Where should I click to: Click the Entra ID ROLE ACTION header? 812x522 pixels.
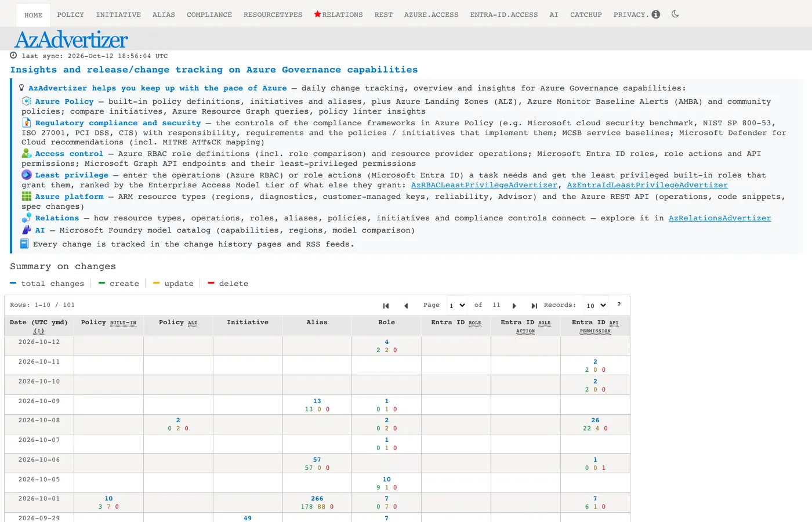point(526,326)
